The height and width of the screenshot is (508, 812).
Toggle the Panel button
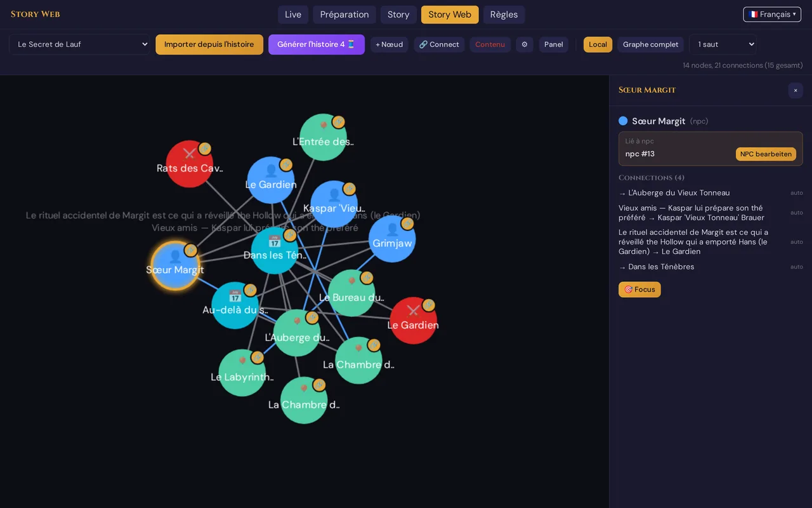coord(553,44)
